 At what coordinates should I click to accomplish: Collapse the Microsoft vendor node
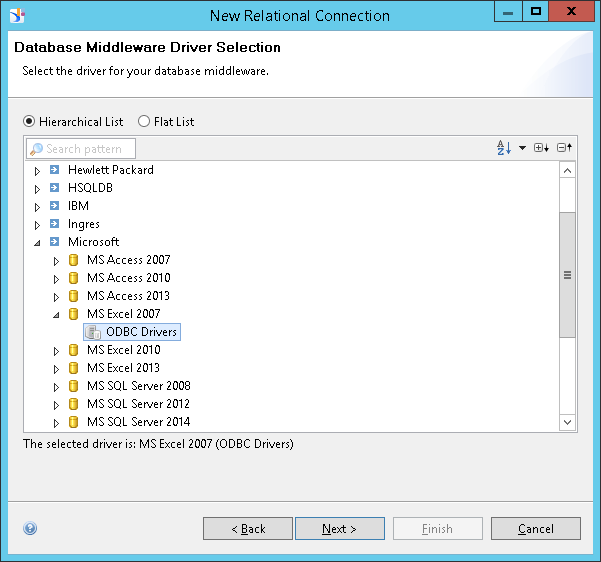click(x=38, y=243)
